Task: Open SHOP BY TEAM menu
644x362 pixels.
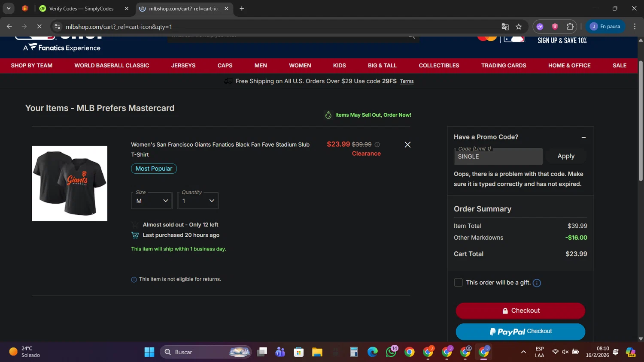Action: pyautogui.click(x=32, y=66)
